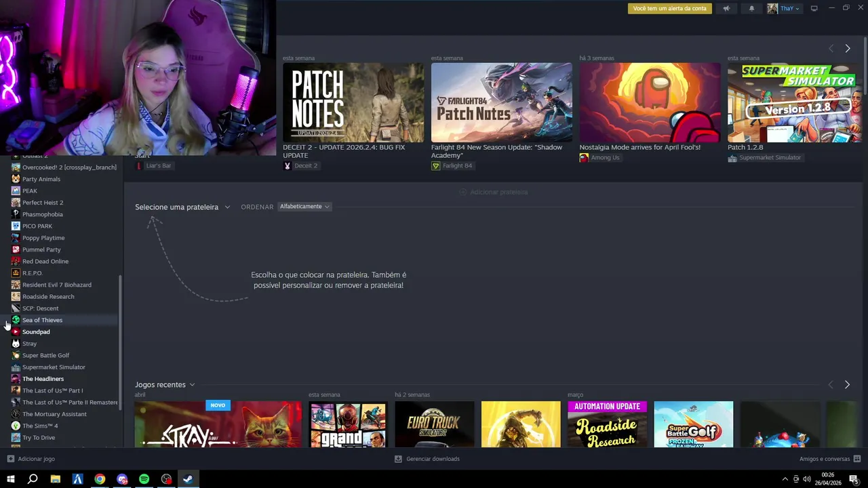Open the DECEIT 2 Patch Notes thumbnail
The height and width of the screenshot is (488, 868).
point(353,102)
